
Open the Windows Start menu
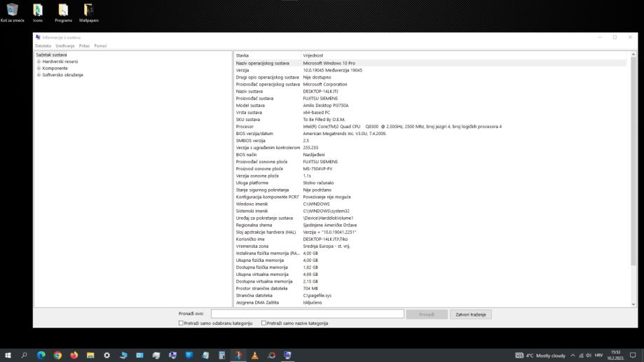[x=8, y=355]
